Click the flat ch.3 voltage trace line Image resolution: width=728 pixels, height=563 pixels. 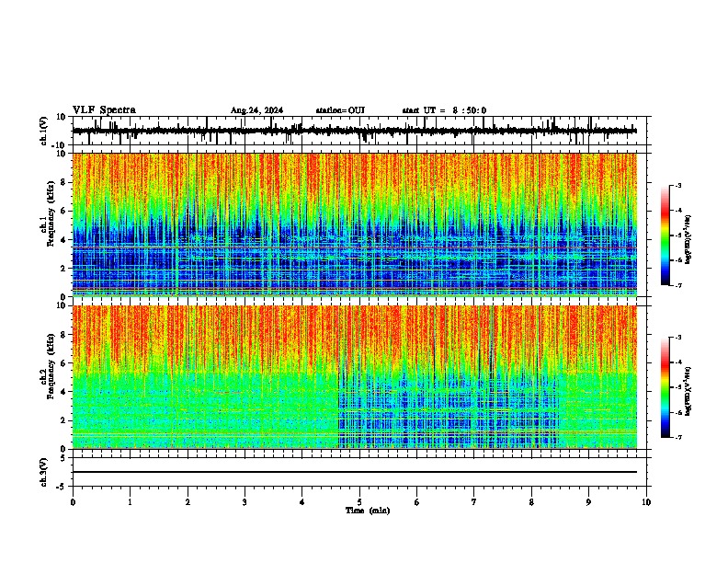coord(354,472)
